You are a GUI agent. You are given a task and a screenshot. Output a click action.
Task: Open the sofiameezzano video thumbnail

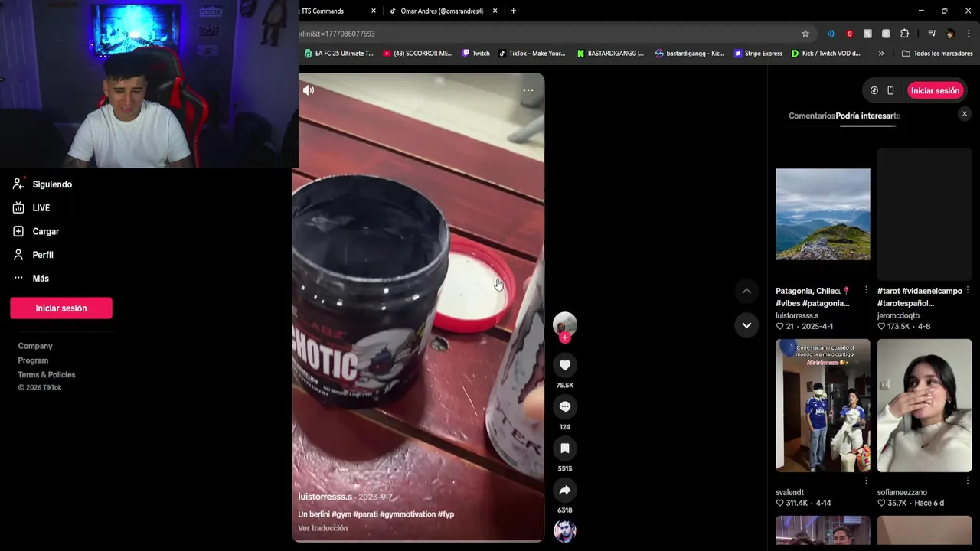tap(924, 406)
